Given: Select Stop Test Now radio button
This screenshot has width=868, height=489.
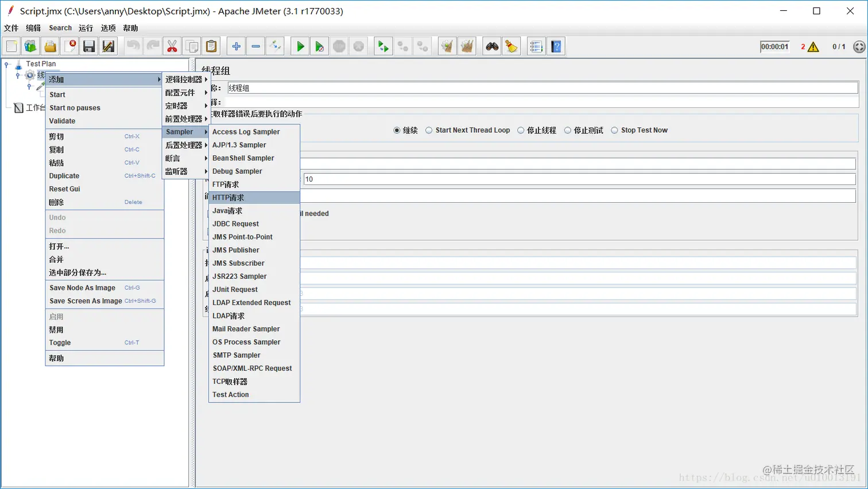Looking at the screenshot, I should 614,130.
